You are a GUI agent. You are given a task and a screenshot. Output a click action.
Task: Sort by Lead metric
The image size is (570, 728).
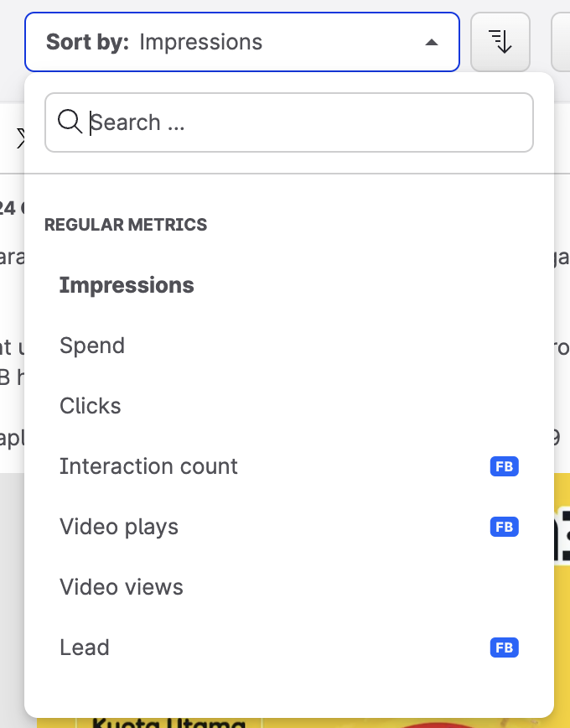tap(85, 647)
